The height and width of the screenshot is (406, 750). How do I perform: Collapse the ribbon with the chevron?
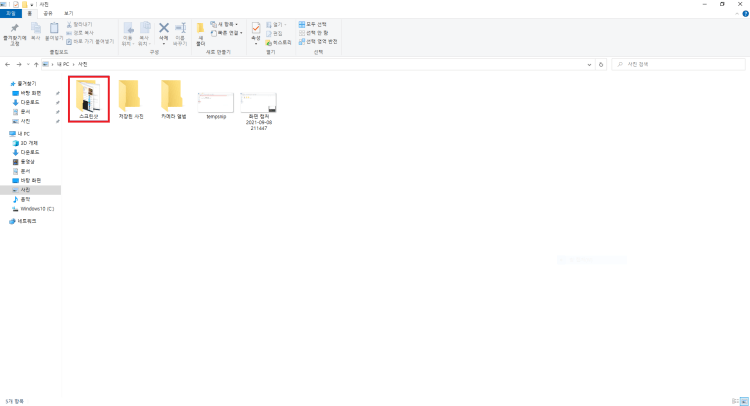pos(737,14)
